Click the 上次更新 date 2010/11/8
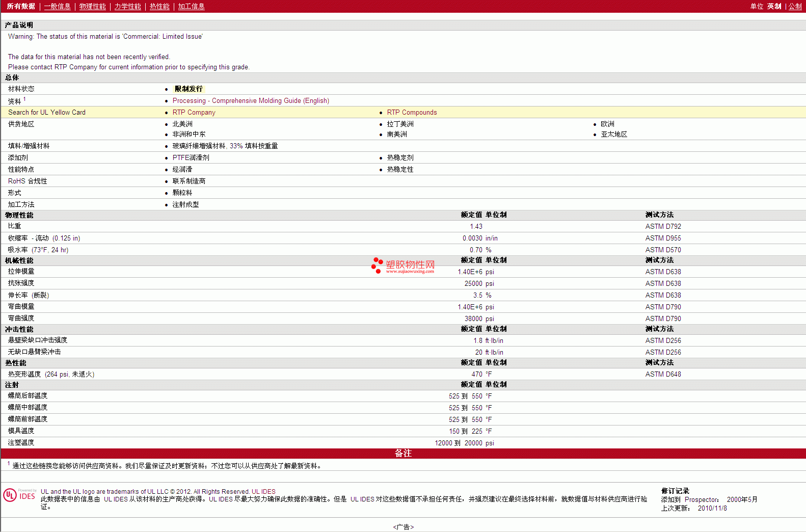 tap(712, 508)
